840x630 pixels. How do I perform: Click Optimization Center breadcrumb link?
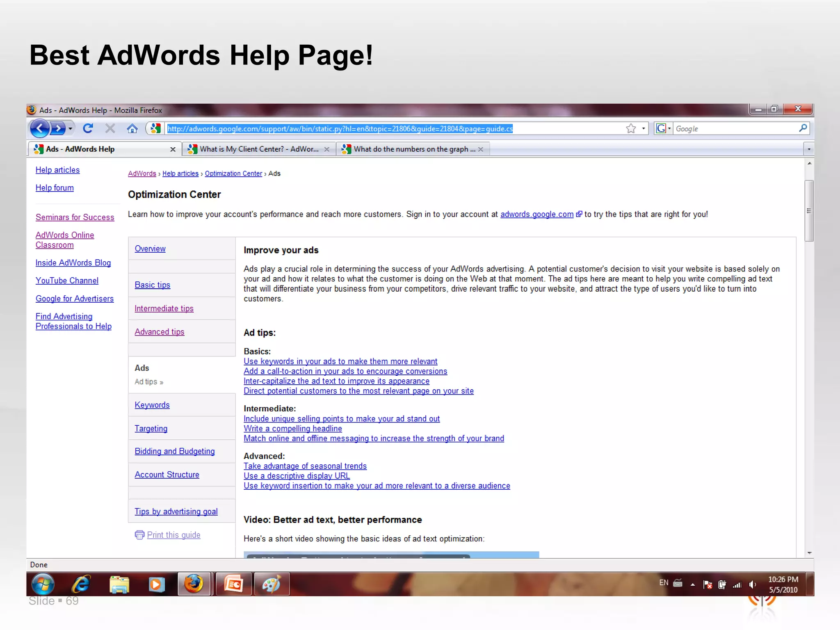coord(233,173)
